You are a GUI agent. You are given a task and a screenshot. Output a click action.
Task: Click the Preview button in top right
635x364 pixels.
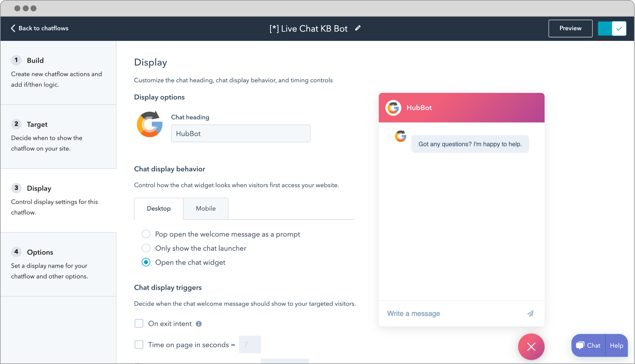tap(570, 28)
